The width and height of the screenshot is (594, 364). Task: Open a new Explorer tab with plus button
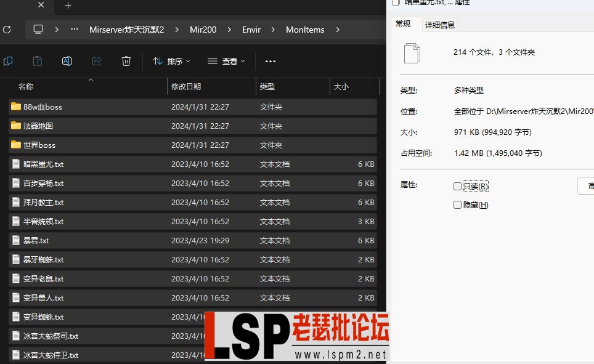click(68, 7)
